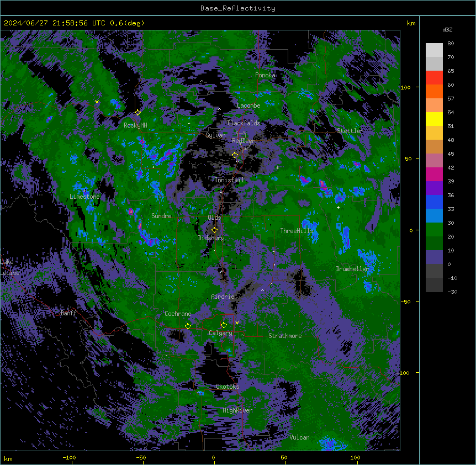This screenshot has height=465, width=476.
Task: Pick the light gray legend swatch beside 80
Action: [x=434, y=50]
